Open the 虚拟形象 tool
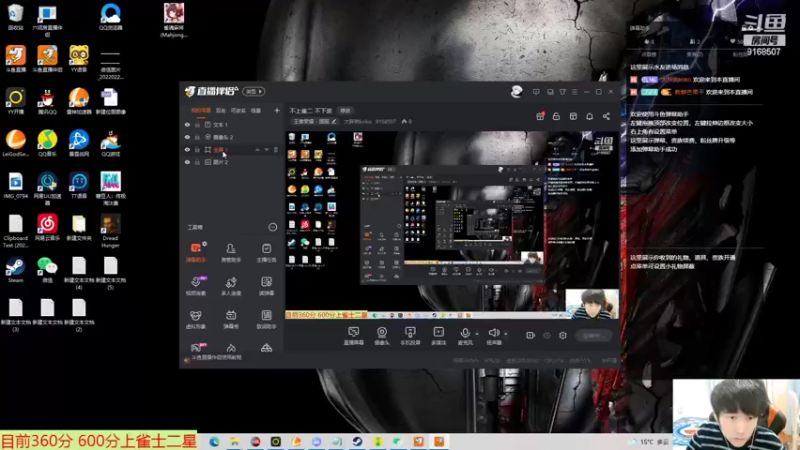 click(196, 319)
